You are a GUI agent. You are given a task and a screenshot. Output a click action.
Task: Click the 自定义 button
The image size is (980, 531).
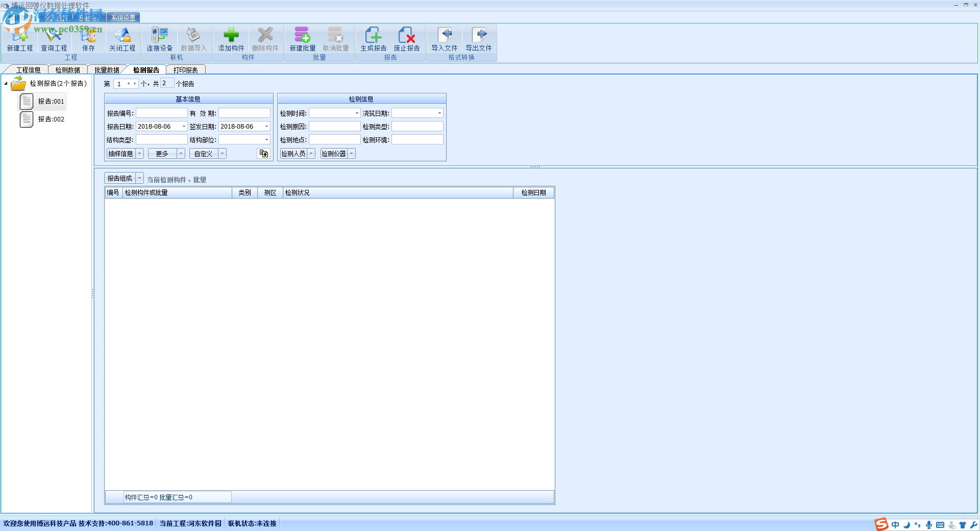coord(204,153)
